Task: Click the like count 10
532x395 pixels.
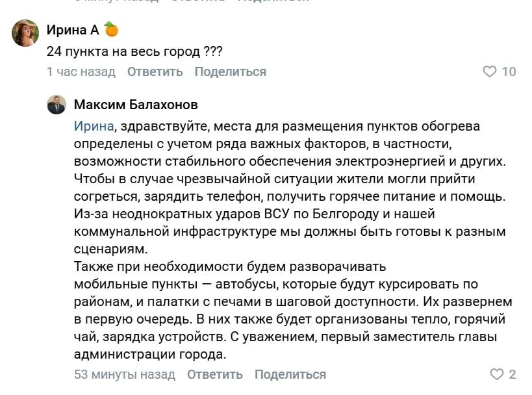Action: pos(509,71)
